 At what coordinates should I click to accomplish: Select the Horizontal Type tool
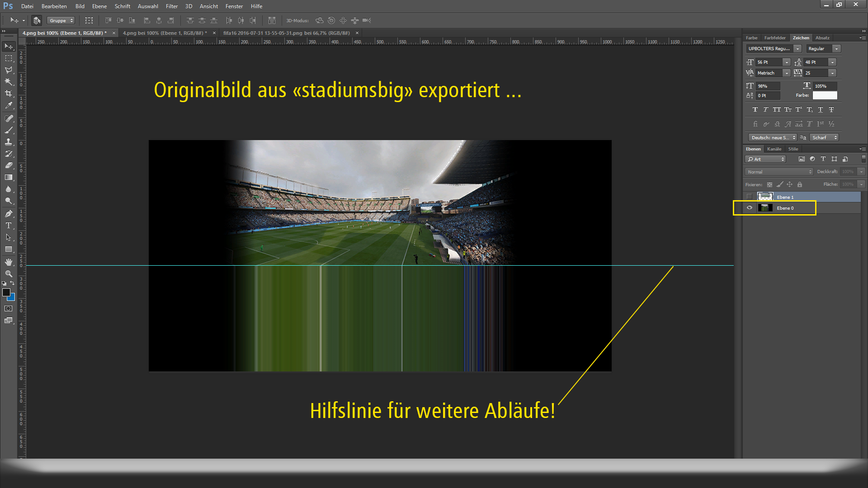(x=9, y=225)
